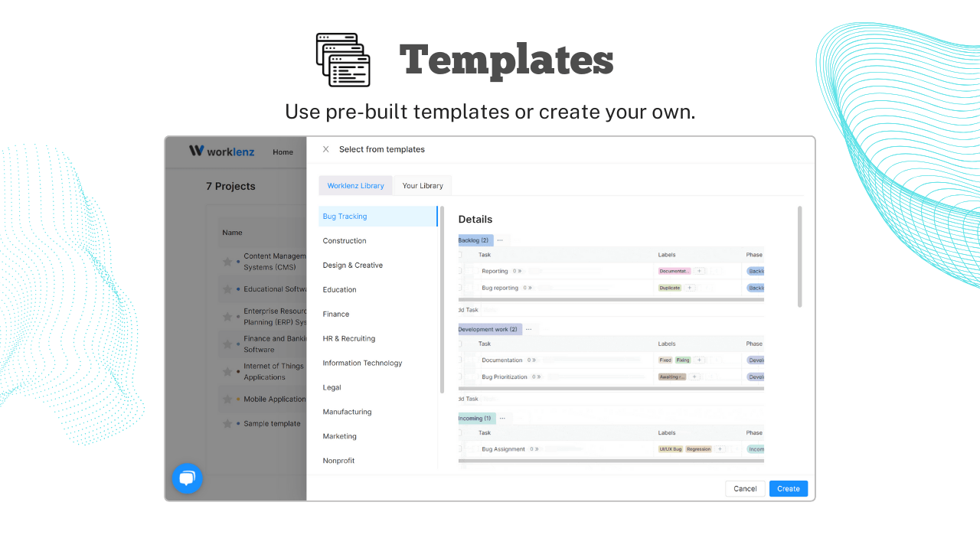Viewport: 980px width, 551px height.
Task: Click the Name column header
Action: tap(232, 233)
